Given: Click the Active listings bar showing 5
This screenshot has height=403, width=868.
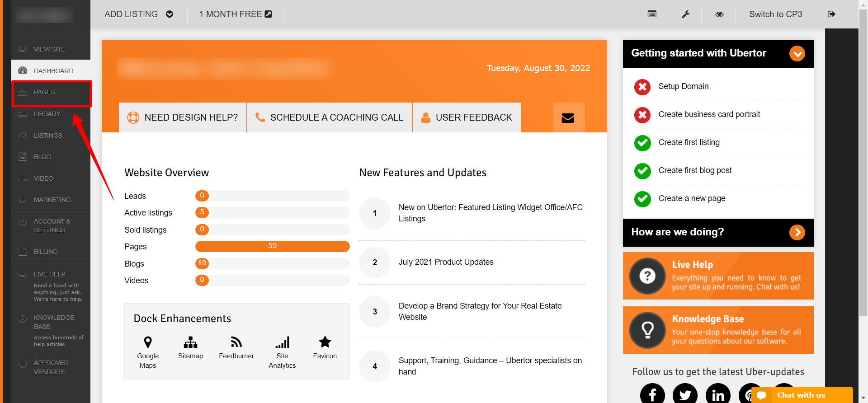Looking at the screenshot, I should point(273,212).
